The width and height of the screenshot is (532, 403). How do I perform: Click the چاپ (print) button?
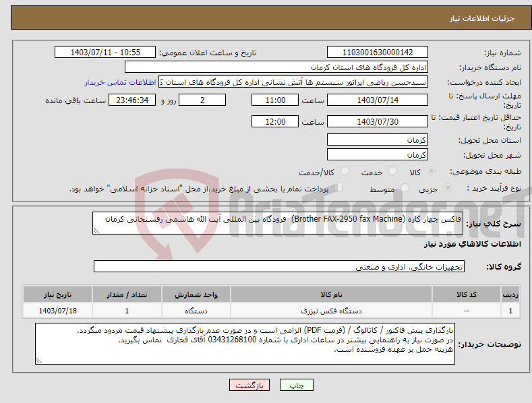tap(296, 385)
